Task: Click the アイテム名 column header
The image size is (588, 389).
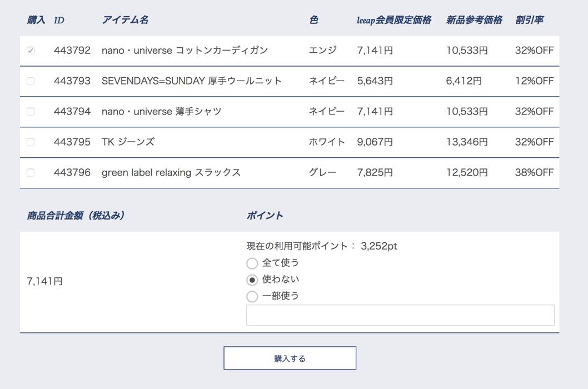Action: (x=125, y=20)
